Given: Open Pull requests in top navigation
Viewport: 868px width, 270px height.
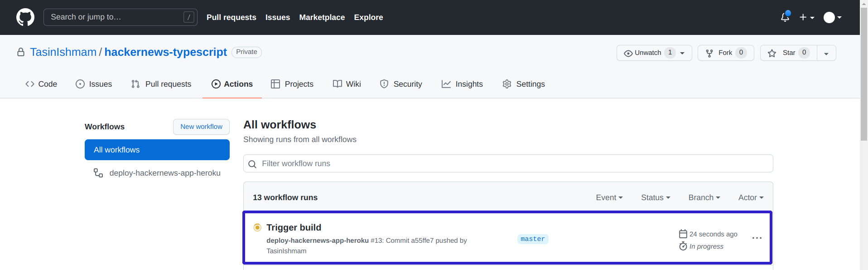Looking at the screenshot, I should (x=231, y=17).
